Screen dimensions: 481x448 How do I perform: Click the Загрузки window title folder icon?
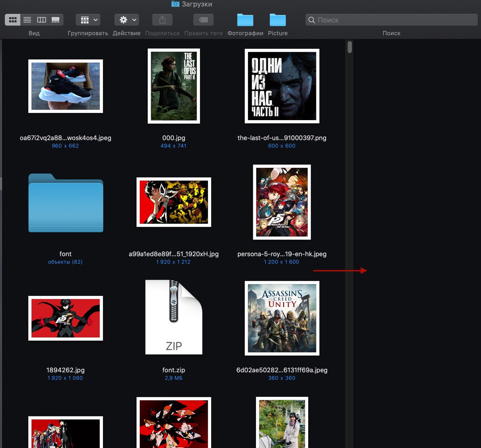[x=175, y=4]
